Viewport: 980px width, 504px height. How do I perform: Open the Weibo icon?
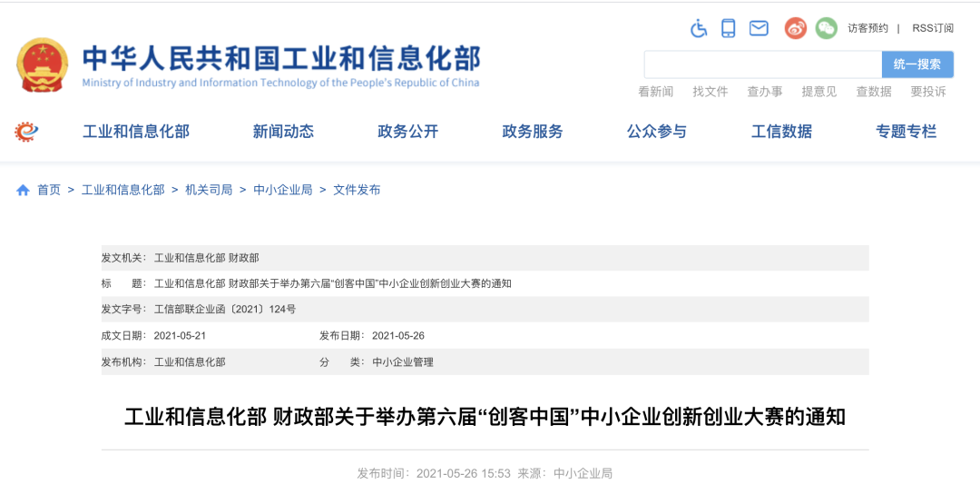point(796,28)
